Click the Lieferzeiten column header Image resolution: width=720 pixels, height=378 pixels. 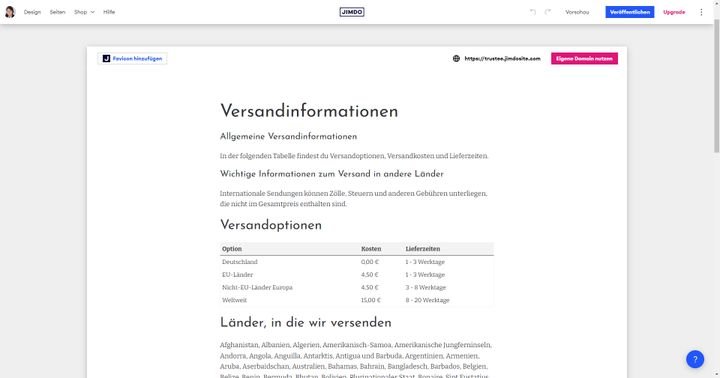422,248
